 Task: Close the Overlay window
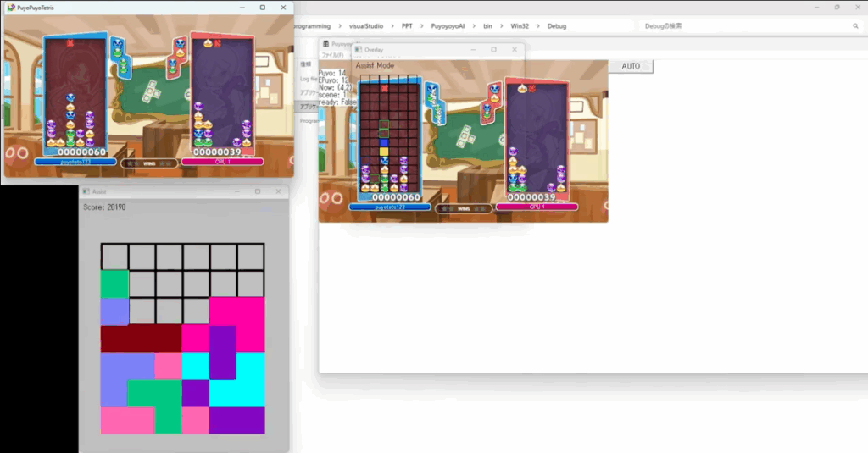pyautogui.click(x=514, y=50)
